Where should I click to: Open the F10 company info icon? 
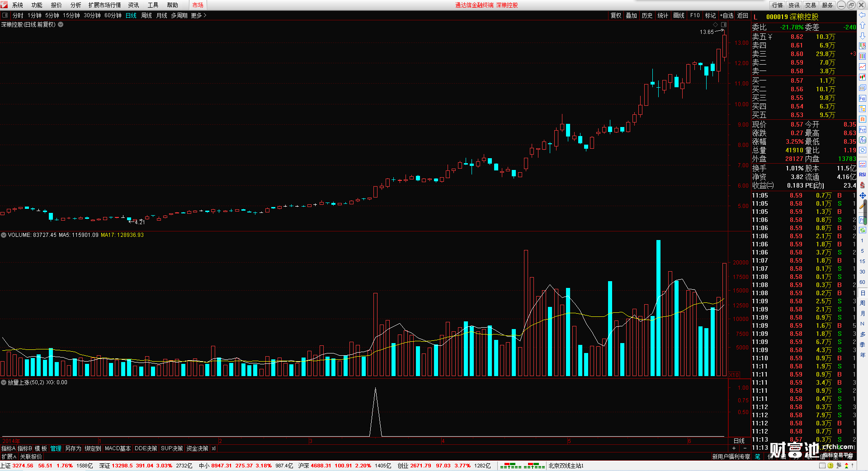[862, 99]
